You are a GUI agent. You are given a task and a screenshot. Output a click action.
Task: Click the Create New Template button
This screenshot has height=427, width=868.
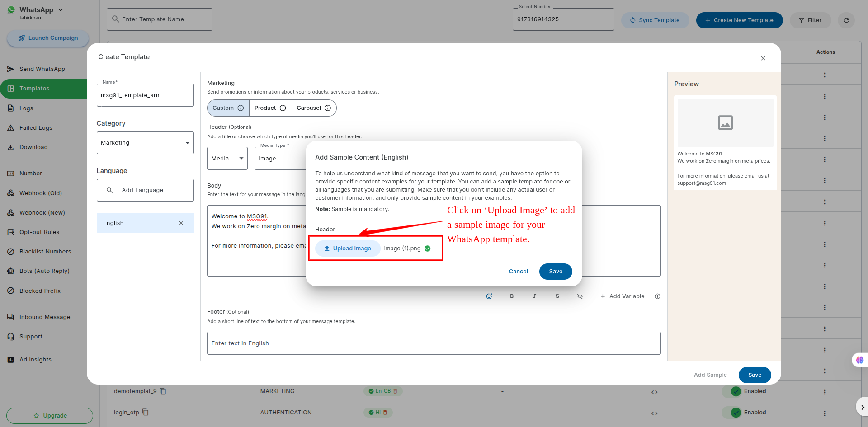[x=740, y=20]
